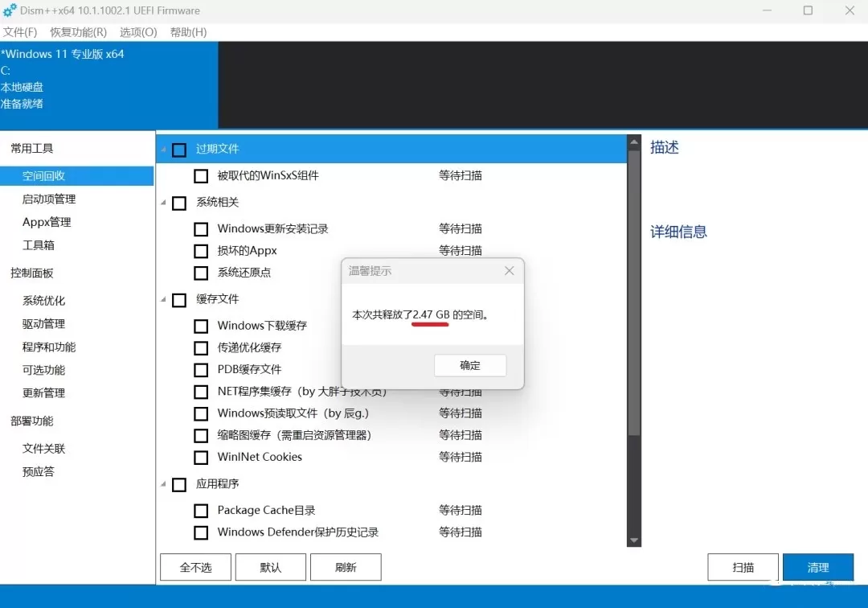Open the 文件(F) menu

pyautogui.click(x=20, y=32)
